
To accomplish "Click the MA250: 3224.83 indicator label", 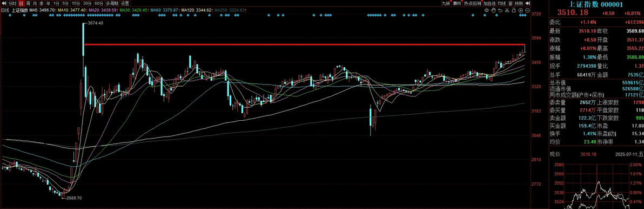I will tap(230, 10).
